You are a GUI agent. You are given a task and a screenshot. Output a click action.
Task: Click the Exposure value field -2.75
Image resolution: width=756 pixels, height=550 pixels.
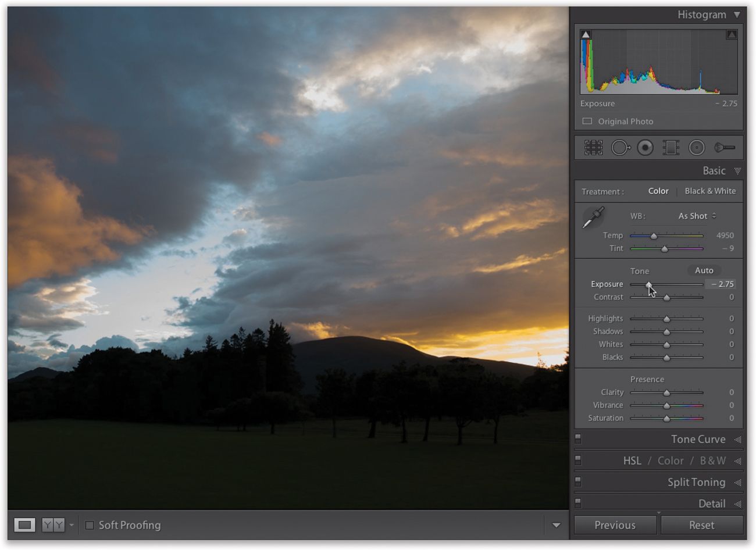coord(721,284)
